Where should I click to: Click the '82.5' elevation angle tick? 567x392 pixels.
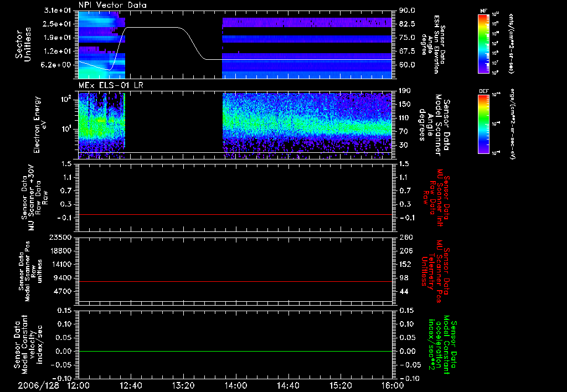click(x=408, y=24)
